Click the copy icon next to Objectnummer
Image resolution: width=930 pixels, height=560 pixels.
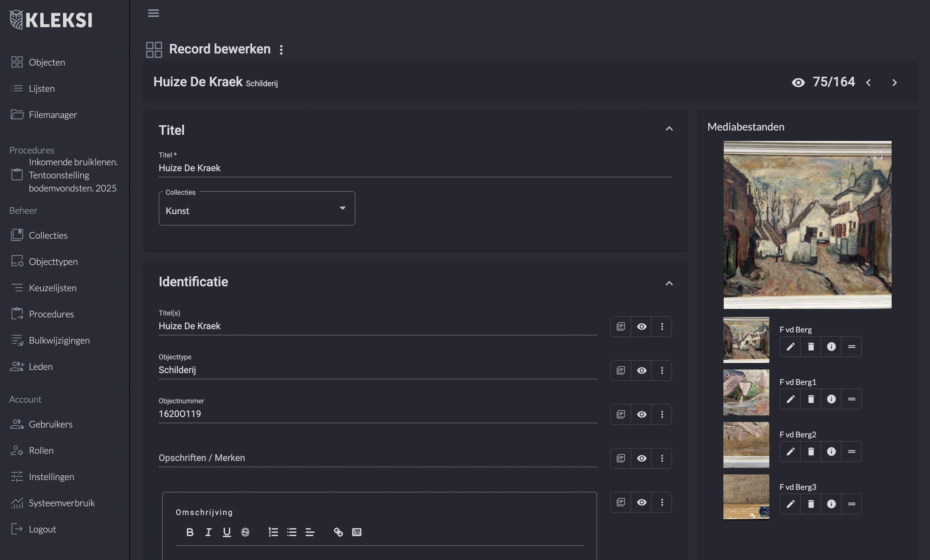pyautogui.click(x=621, y=414)
